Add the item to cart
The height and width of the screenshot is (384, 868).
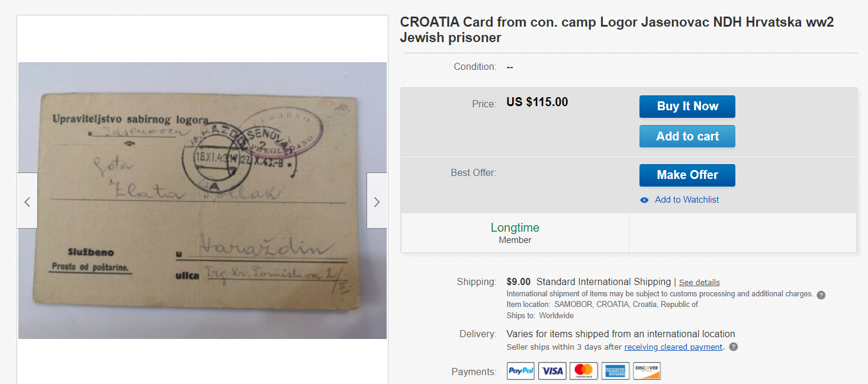[687, 136]
